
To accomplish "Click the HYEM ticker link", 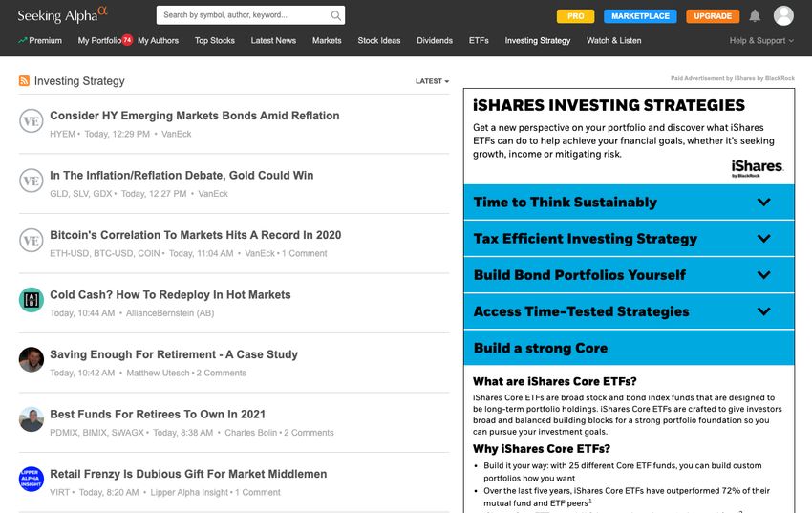I will click(63, 134).
